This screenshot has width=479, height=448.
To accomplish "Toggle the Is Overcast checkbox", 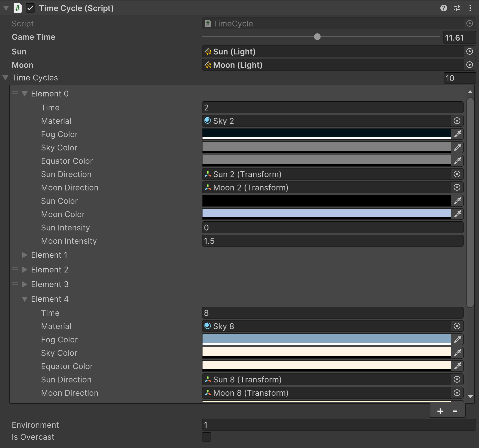I will click(207, 437).
